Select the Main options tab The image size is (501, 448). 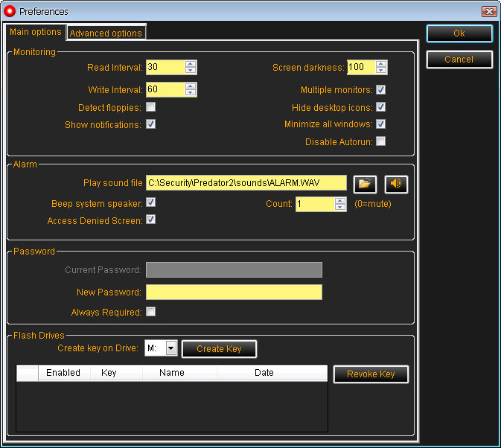36,32
